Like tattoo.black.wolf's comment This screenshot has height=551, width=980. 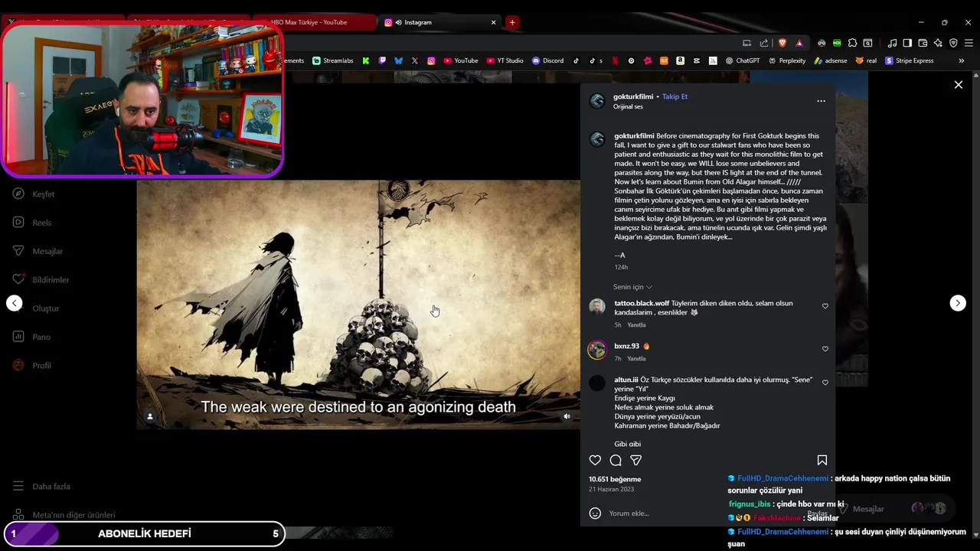point(825,306)
